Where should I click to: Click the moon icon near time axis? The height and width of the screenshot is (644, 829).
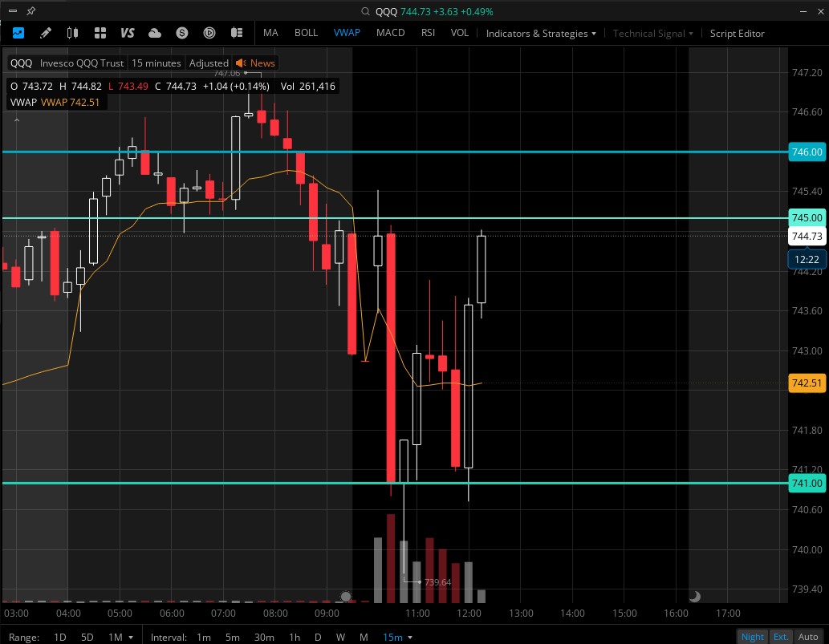click(695, 596)
